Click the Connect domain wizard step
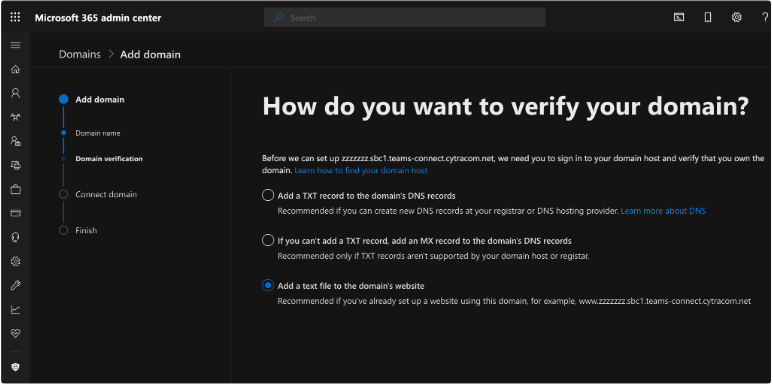The width and height of the screenshot is (773, 384). click(x=106, y=194)
